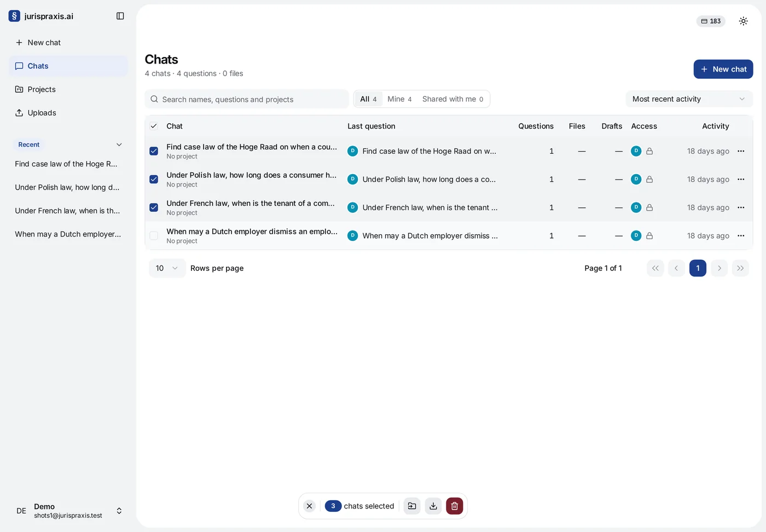Toggle the select-all checkbox in the table header
Screen dimensions: 766x532
coord(154,126)
